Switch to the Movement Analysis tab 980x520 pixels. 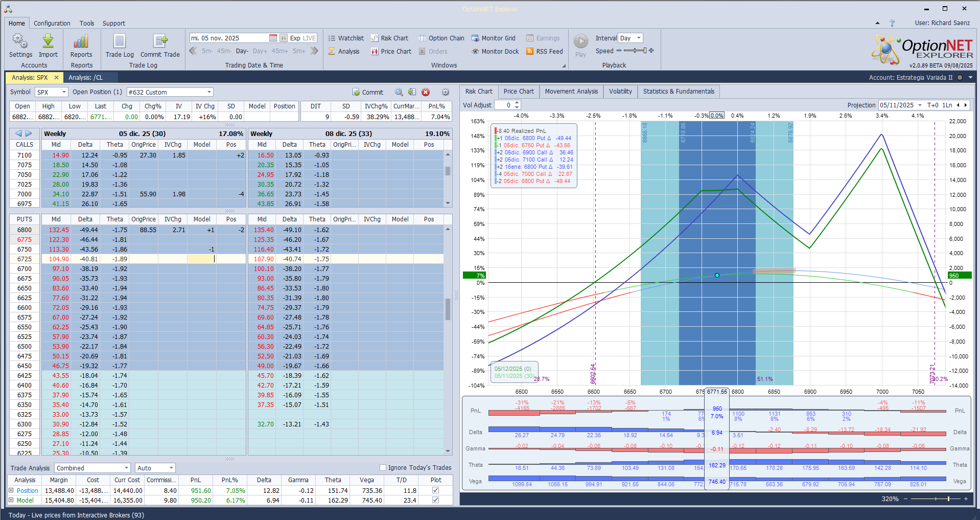coord(571,92)
